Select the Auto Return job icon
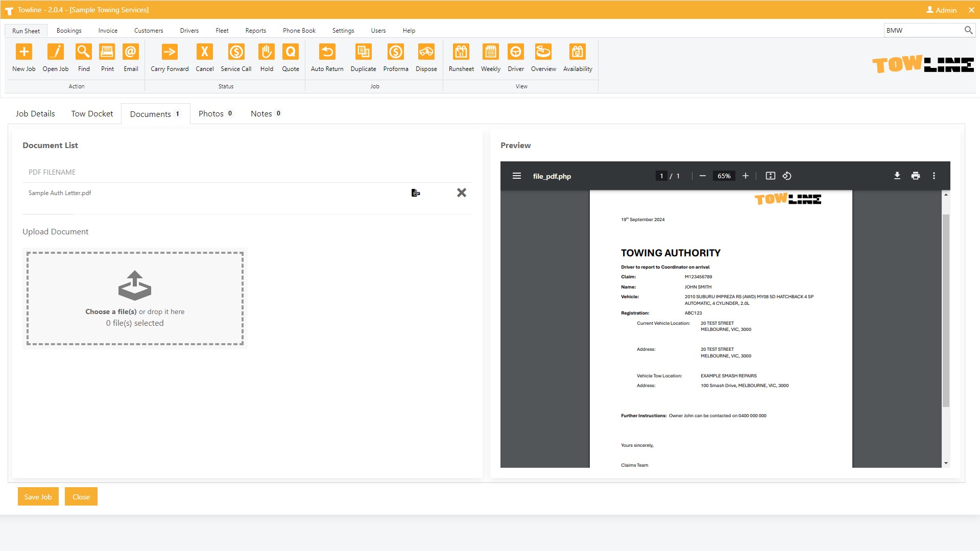The height and width of the screenshot is (551, 980). (327, 52)
